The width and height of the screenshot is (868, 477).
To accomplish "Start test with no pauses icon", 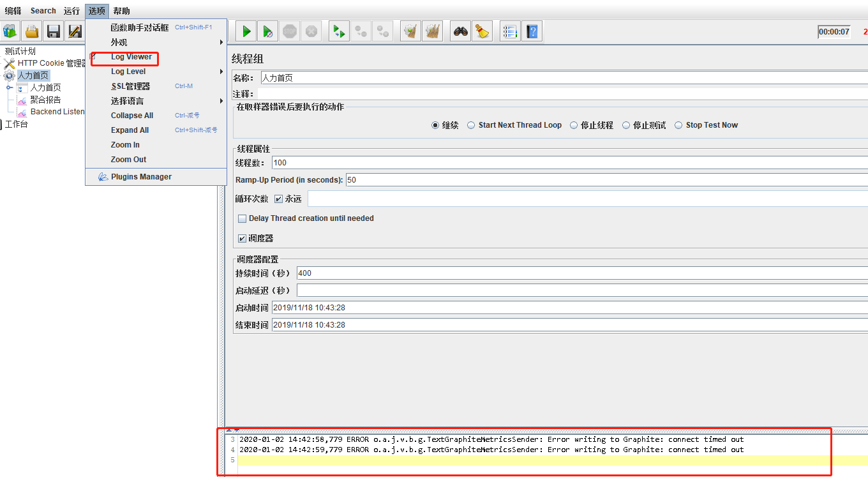I will [x=268, y=31].
